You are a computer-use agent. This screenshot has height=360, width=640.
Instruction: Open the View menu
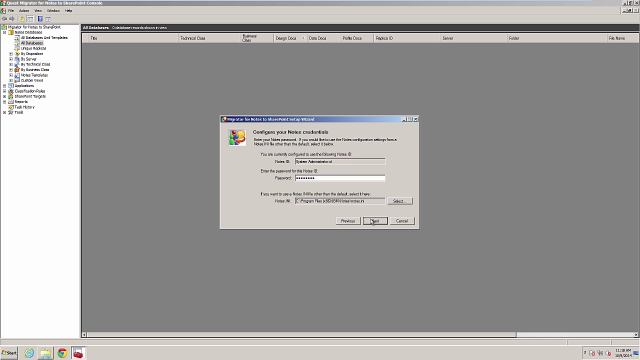[38, 11]
